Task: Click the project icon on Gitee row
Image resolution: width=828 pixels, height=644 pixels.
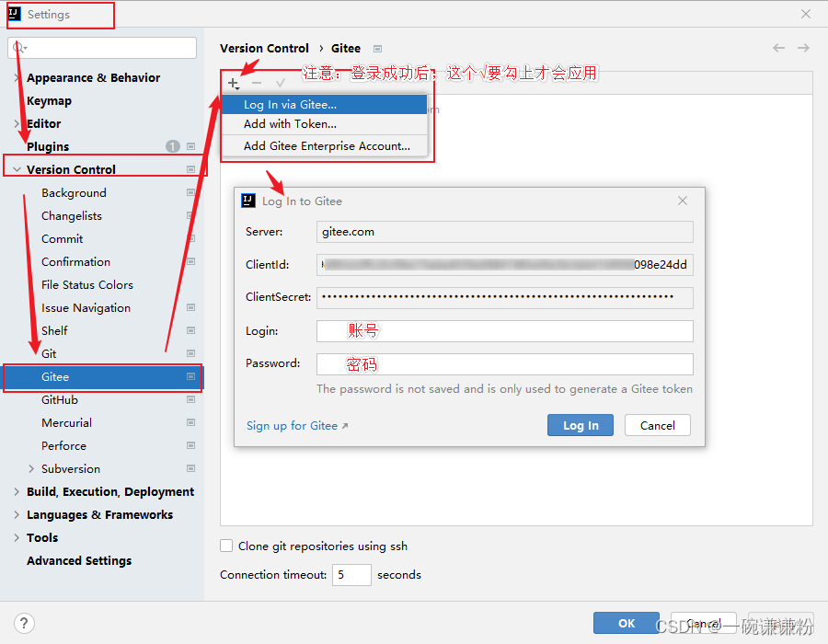Action: 191,377
